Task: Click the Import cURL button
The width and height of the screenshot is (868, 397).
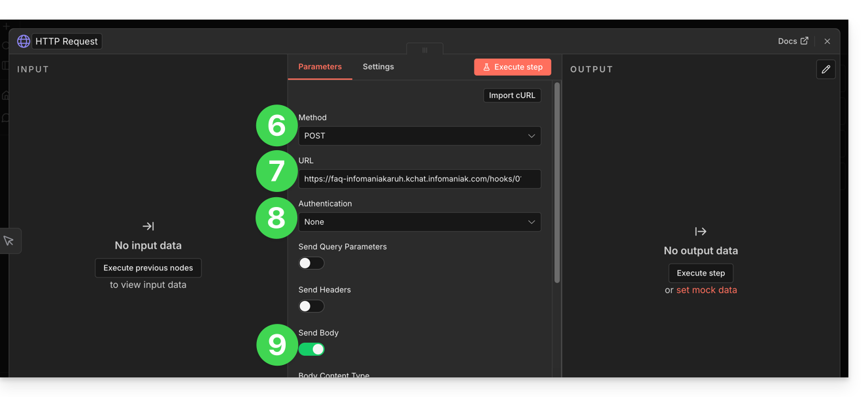Action: [512, 95]
